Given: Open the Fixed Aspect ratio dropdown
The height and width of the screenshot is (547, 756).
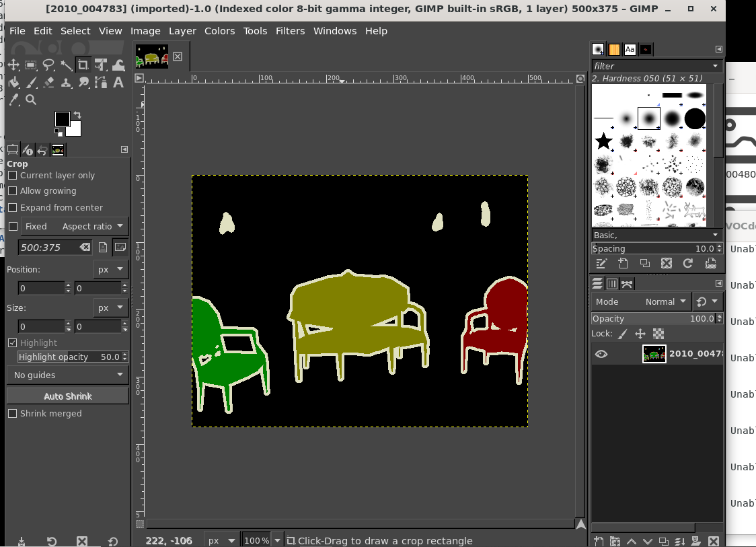Looking at the screenshot, I should (75, 226).
